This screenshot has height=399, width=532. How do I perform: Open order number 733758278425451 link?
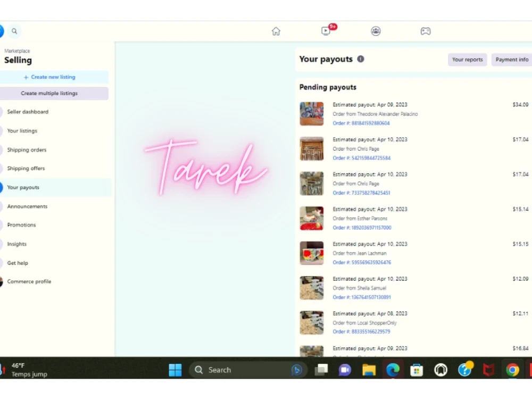[361, 193]
